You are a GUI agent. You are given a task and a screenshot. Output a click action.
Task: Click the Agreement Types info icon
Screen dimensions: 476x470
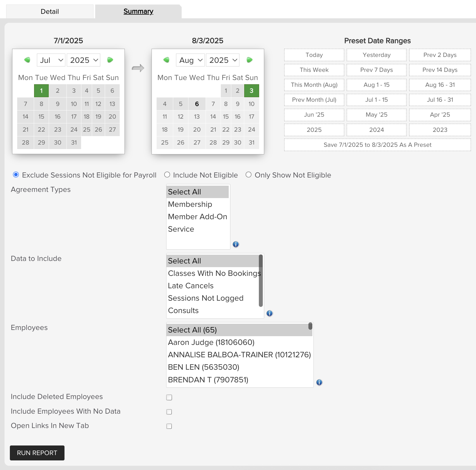click(236, 244)
